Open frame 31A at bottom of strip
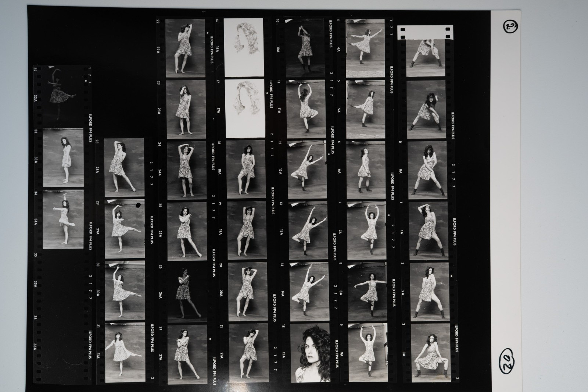Screen dimensions: 588x392 pyautogui.click(x=125, y=353)
